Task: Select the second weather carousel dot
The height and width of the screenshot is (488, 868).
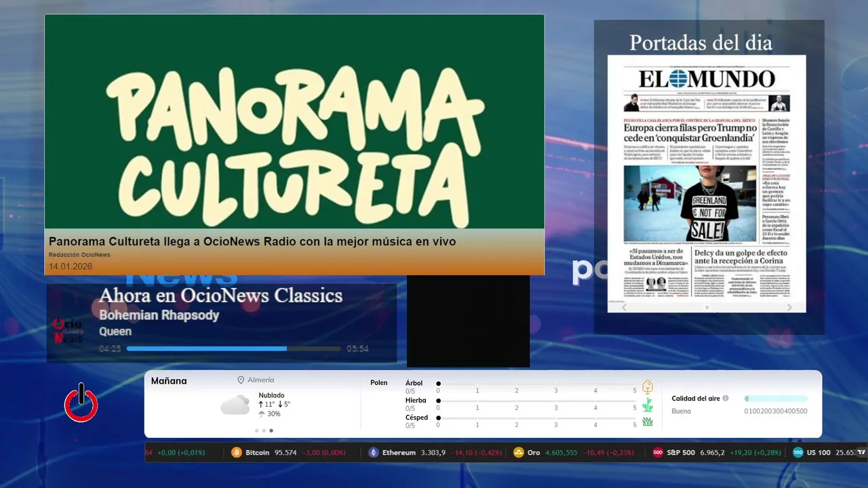Action: [x=264, y=430]
